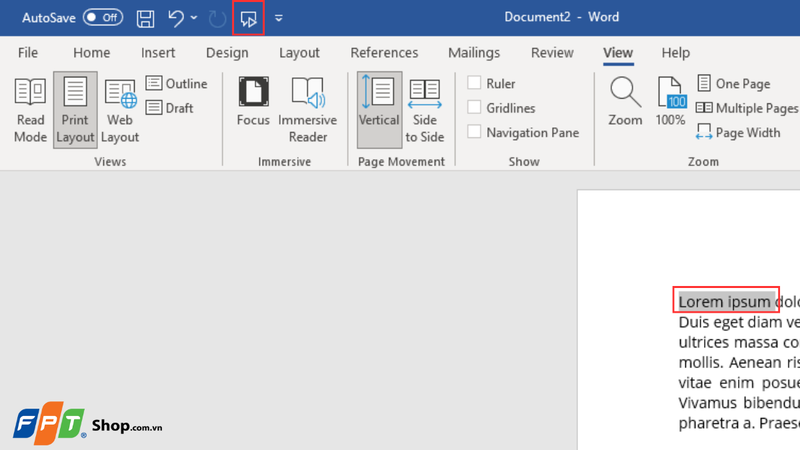Viewport: 800px width, 450px height.
Task: Open the Undo history dropdown arrow
Action: [x=194, y=18]
